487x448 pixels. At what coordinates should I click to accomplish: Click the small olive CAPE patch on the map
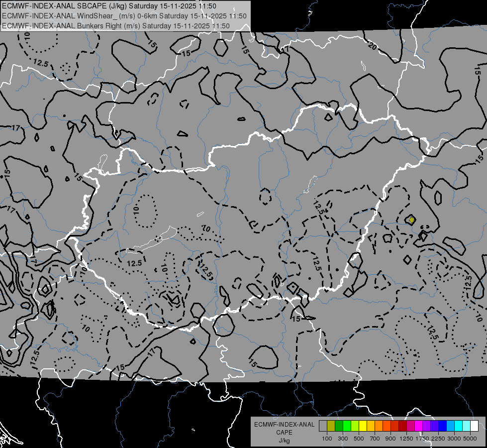click(411, 220)
